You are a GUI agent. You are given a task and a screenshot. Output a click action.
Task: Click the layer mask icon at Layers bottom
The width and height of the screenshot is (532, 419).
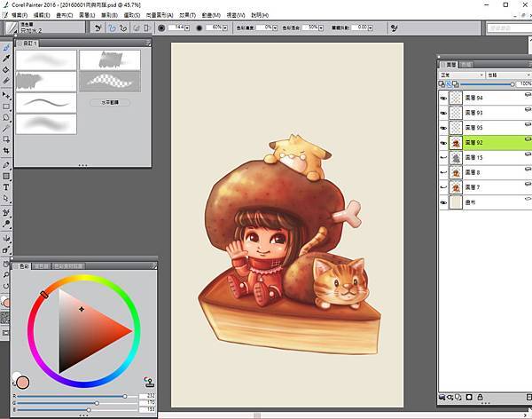(x=469, y=397)
